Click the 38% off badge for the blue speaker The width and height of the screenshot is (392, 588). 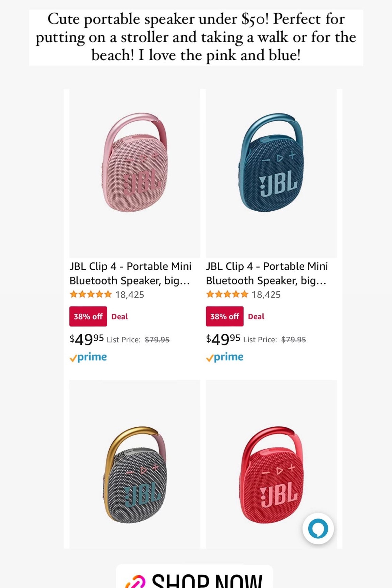pos(224,316)
